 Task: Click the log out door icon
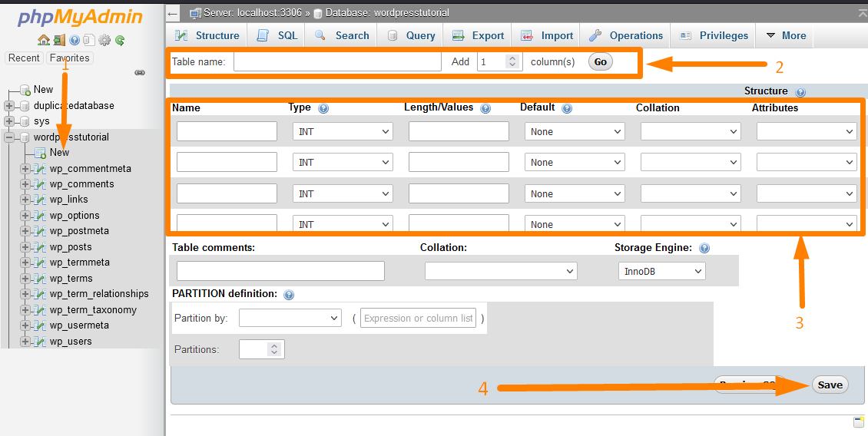tap(60, 40)
